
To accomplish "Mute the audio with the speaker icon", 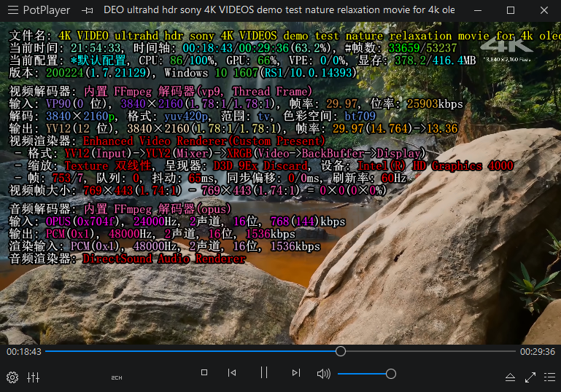I will pyautogui.click(x=324, y=374).
